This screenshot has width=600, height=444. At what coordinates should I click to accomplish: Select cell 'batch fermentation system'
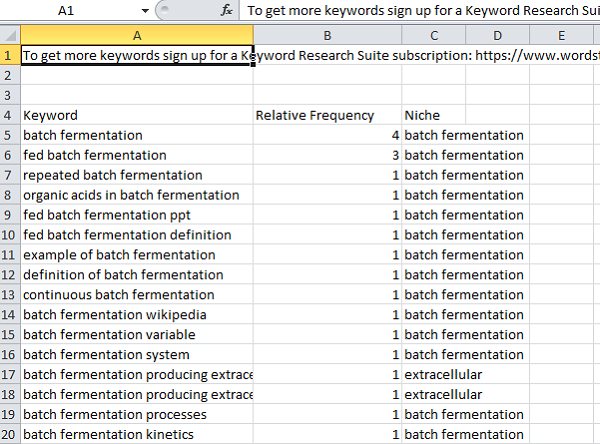[137, 354]
